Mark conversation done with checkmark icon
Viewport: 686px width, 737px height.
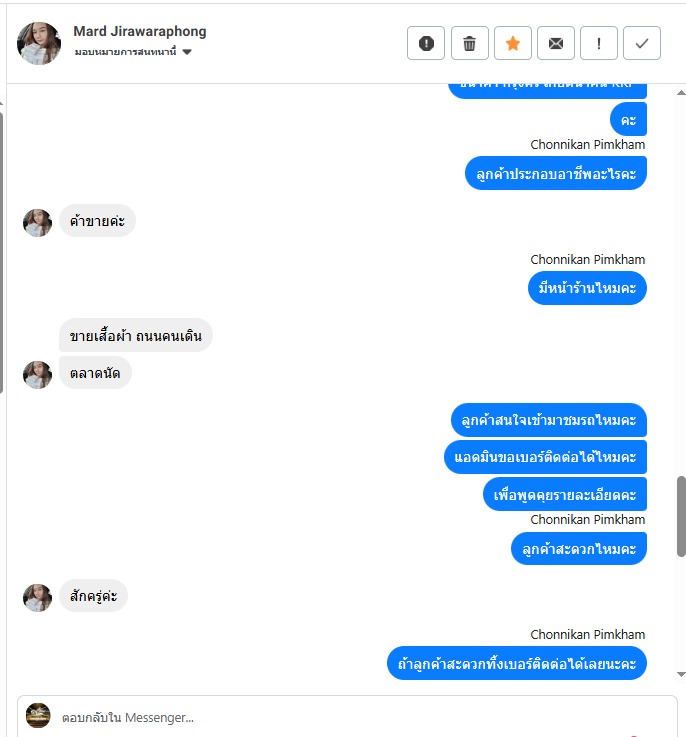click(x=642, y=43)
